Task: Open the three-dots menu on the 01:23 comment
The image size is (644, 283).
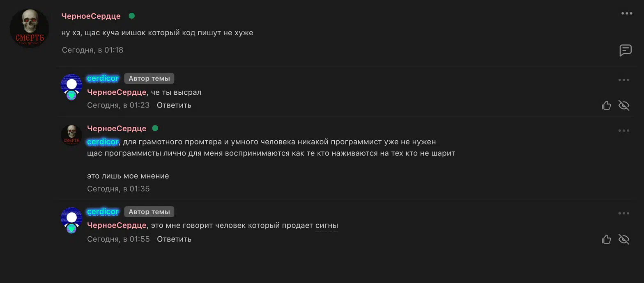Action: (623, 80)
